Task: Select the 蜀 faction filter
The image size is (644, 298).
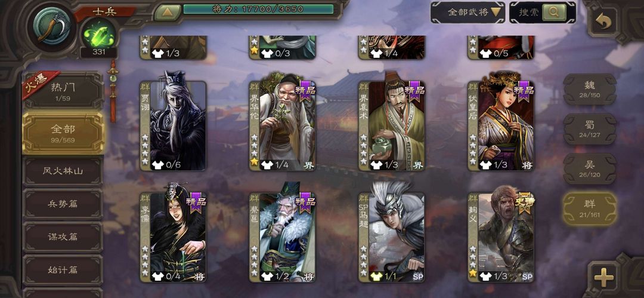Action: [x=589, y=129]
